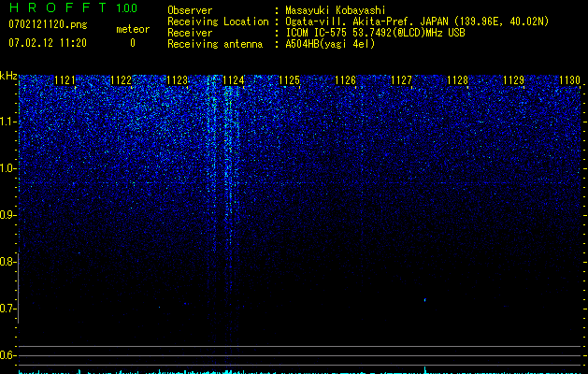Click the 1123 time marker
The width and height of the screenshot is (588, 374).
coord(177,80)
